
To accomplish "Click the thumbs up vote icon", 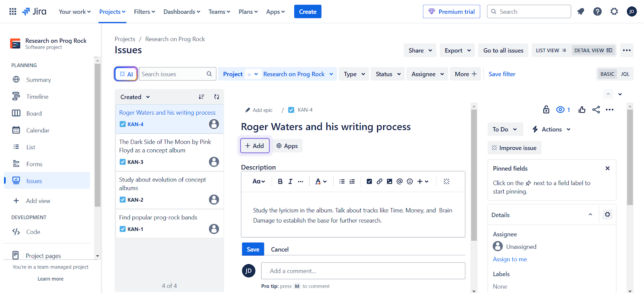I will (x=582, y=109).
